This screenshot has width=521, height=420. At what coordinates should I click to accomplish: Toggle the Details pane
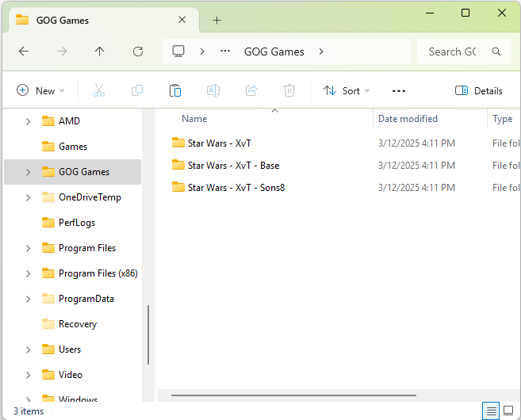(x=479, y=91)
